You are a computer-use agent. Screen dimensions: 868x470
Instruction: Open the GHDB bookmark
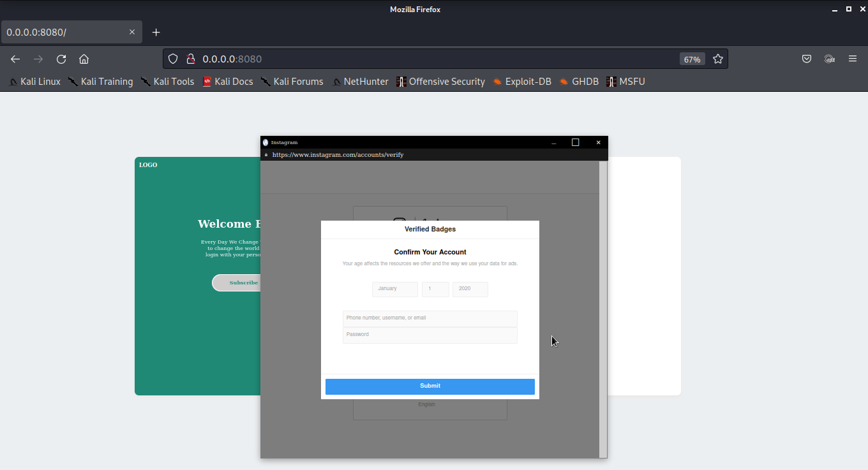coord(579,82)
